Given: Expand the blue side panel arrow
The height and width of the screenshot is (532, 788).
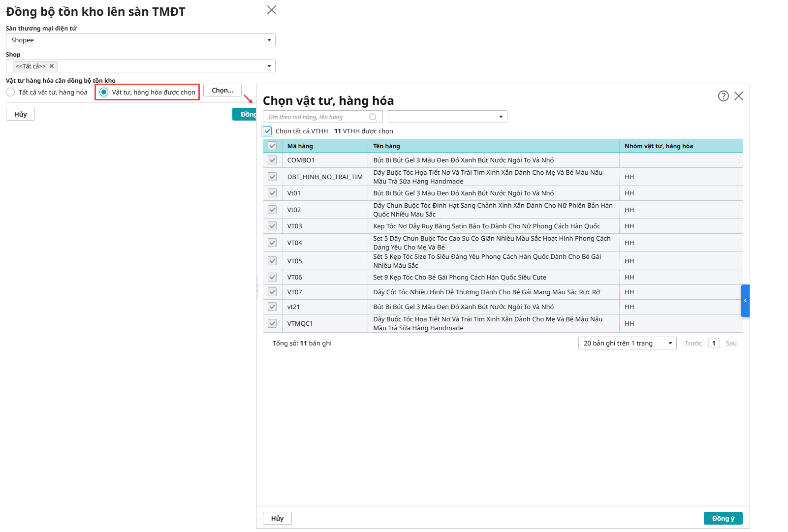Looking at the screenshot, I should tap(745, 300).
